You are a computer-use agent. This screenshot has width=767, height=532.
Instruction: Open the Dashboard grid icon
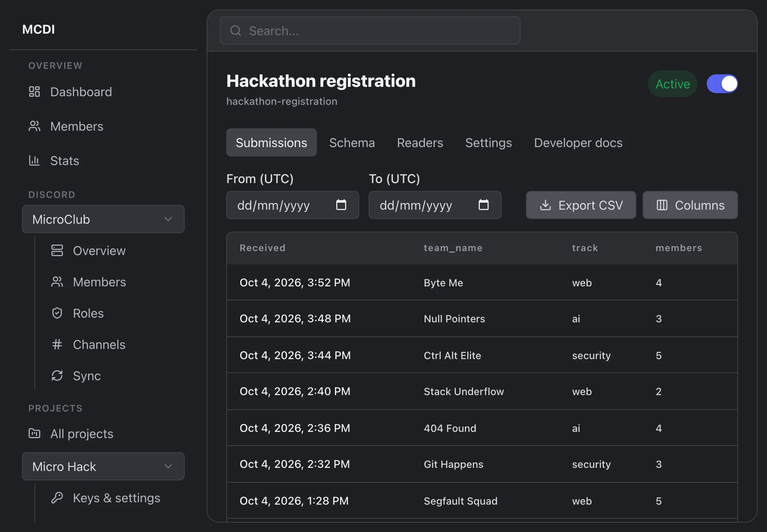tap(34, 92)
